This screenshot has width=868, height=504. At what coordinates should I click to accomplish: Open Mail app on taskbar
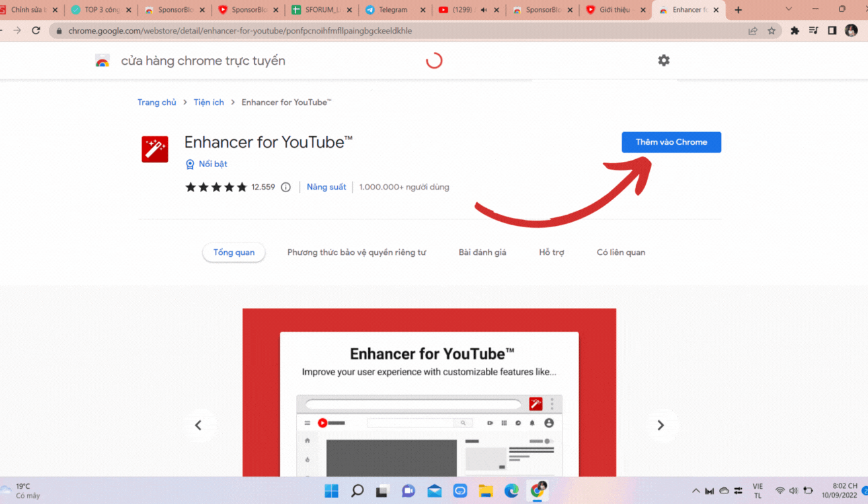tap(434, 491)
